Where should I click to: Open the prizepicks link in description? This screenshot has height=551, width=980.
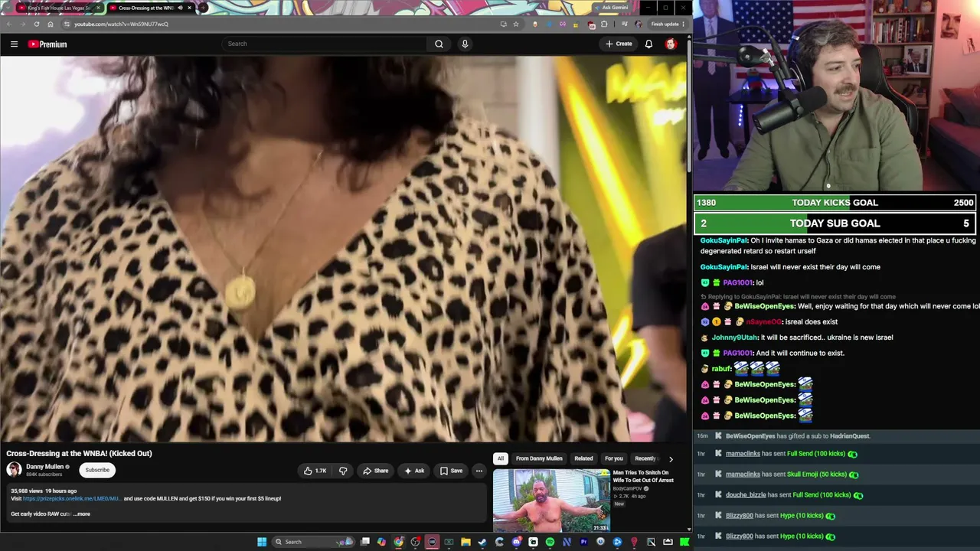click(x=72, y=499)
